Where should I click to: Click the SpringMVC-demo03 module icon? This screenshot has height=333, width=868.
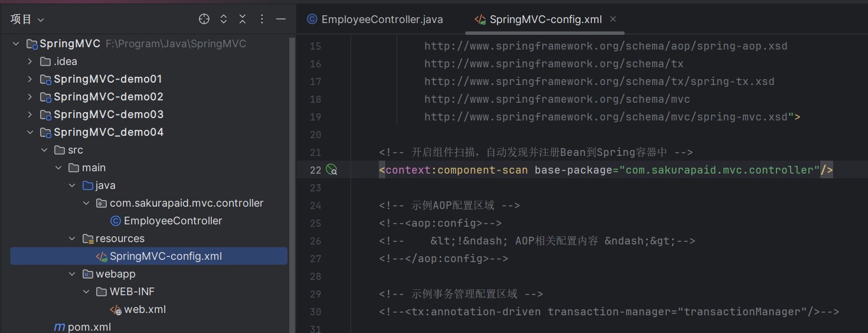(x=45, y=115)
